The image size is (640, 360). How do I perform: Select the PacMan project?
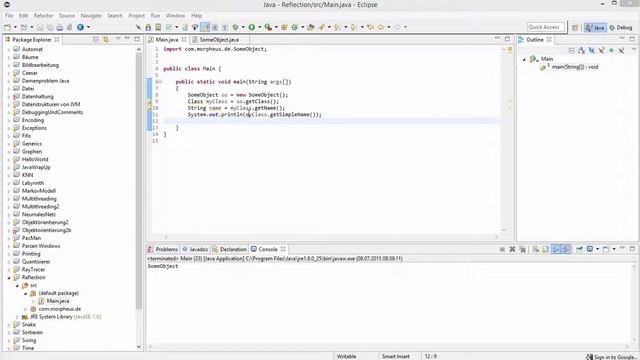tap(31, 238)
